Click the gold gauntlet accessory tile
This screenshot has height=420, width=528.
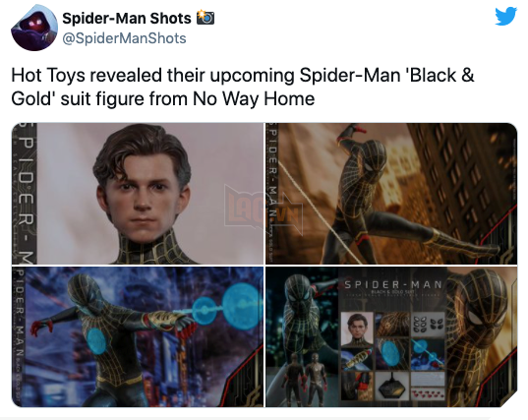pyautogui.click(x=357, y=358)
